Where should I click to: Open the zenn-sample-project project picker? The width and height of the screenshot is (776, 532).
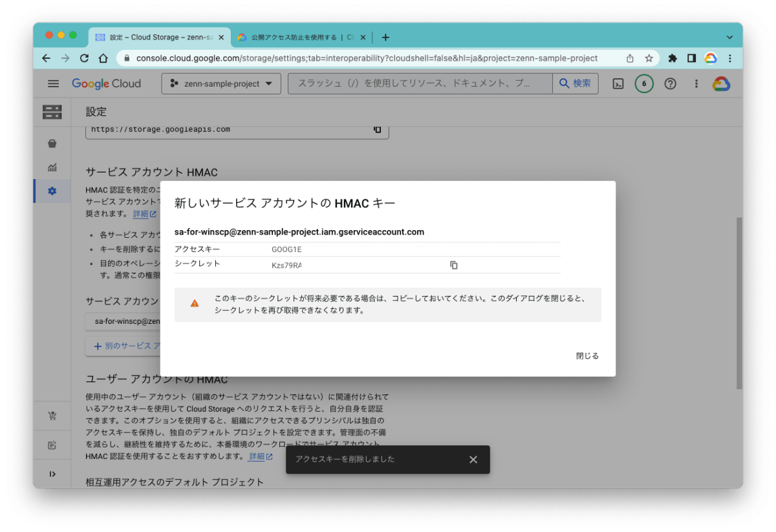221,83
